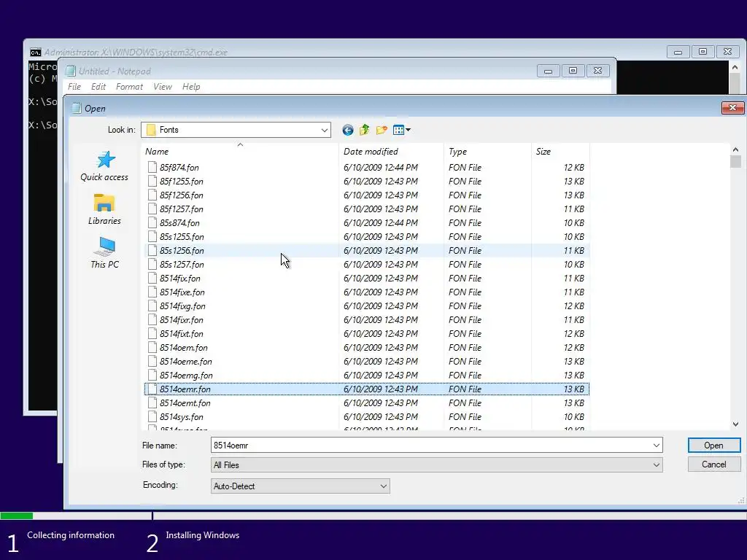Click the cmd window scroll up arrow

click(735, 68)
